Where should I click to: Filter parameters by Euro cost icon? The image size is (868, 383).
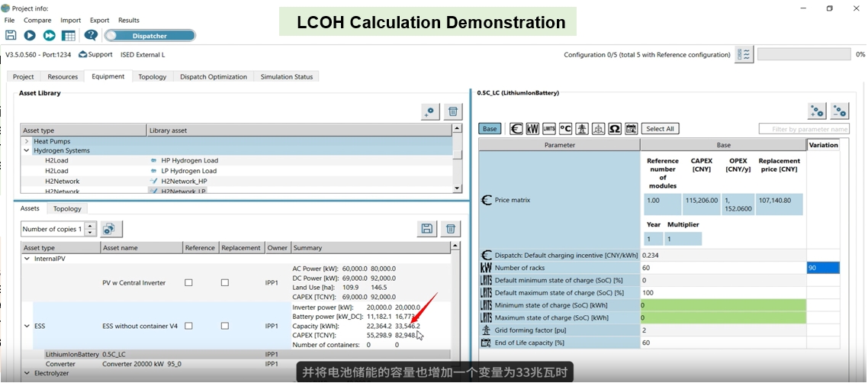(x=516, y=129)
